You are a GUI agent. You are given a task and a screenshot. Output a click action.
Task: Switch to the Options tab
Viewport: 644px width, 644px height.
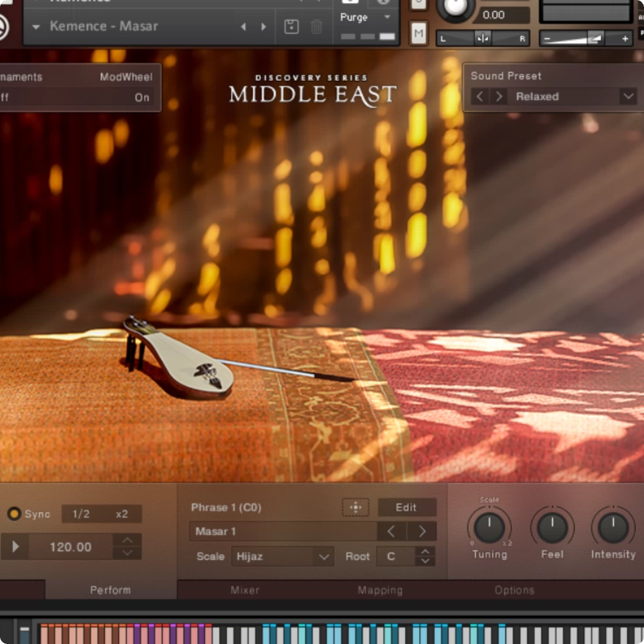click(514, 590)
